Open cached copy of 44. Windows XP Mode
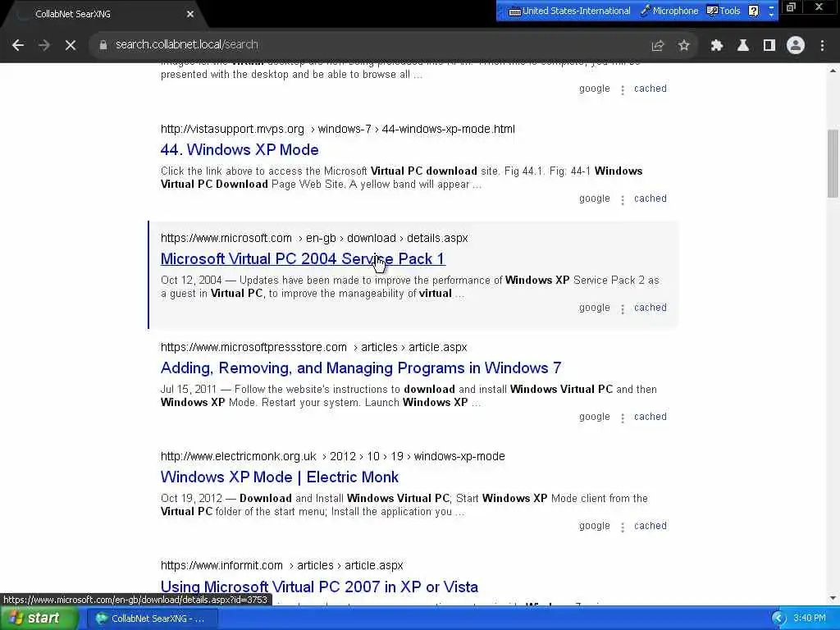Viewport: 840px width, 630px height. (x=651, y=199)
